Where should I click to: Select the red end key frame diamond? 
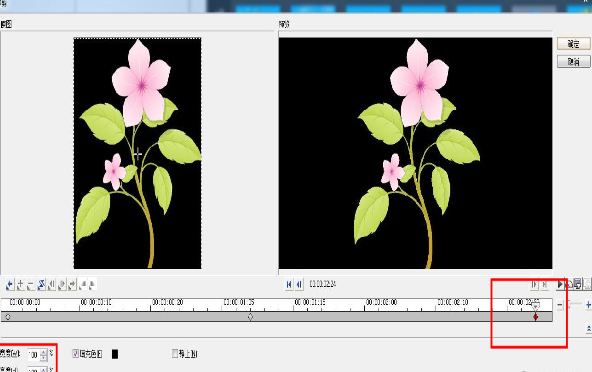click(535, 317)
